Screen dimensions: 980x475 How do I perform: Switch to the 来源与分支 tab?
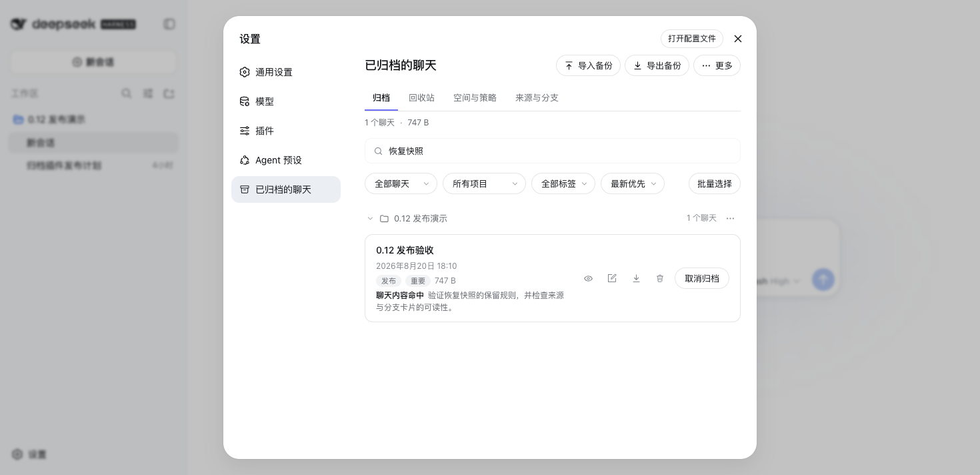pos(537,97)
